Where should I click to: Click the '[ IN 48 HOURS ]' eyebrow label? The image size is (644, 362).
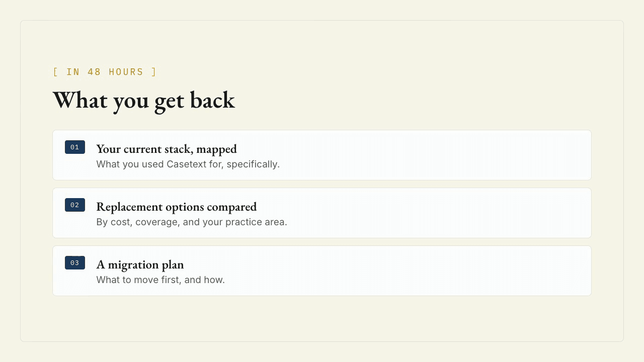105,72
